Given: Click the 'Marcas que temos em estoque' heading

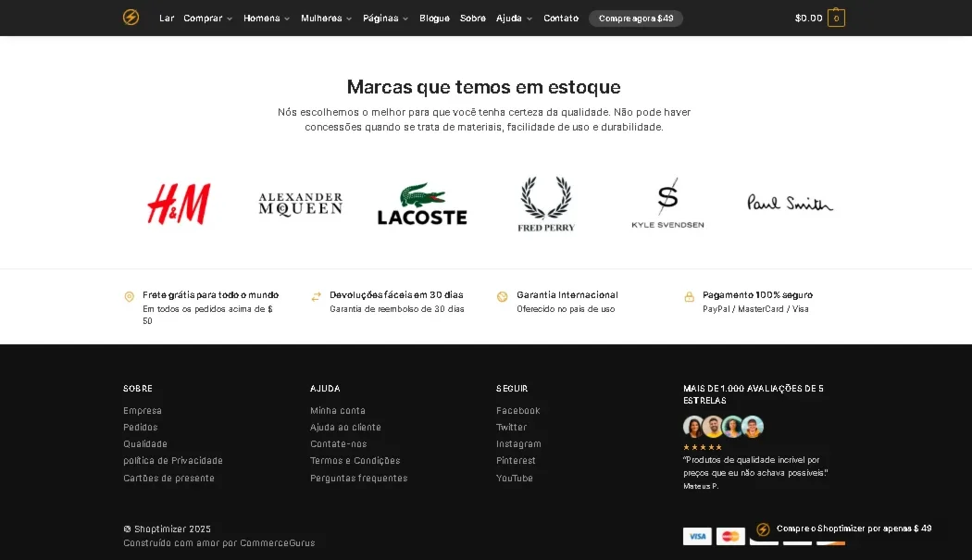Looking at the screenshot, I should tap(483, 87).
